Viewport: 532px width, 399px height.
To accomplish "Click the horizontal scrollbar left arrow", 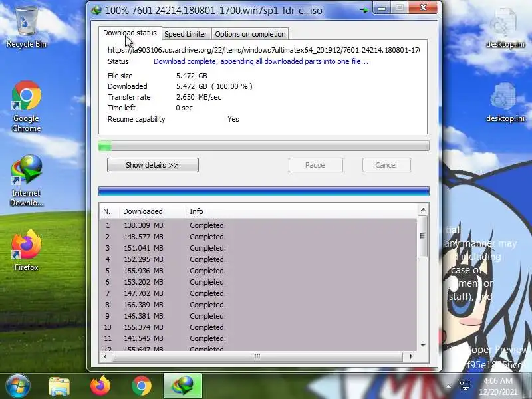I will tap(105, 356).
